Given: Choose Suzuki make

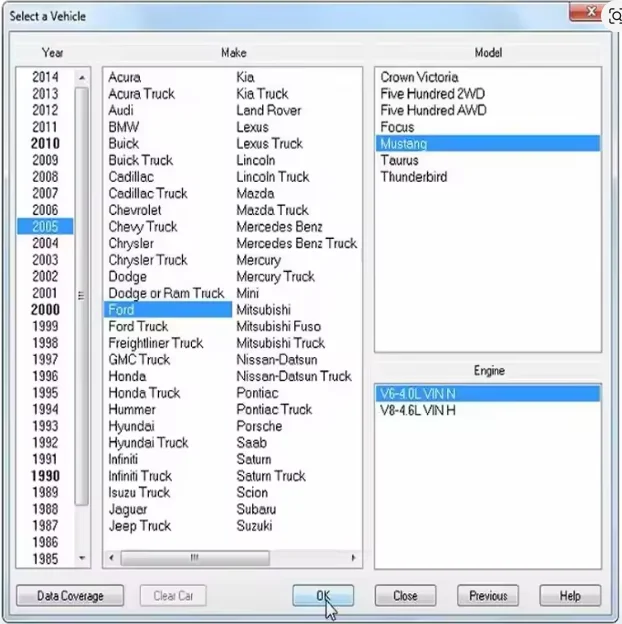Looking at the screenshot, I should (254, 525).
